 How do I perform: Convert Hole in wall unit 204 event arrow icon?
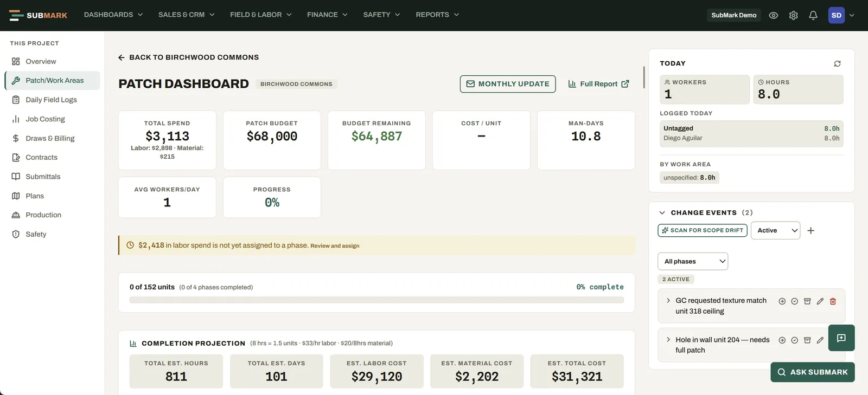click(x=782, y=340)
